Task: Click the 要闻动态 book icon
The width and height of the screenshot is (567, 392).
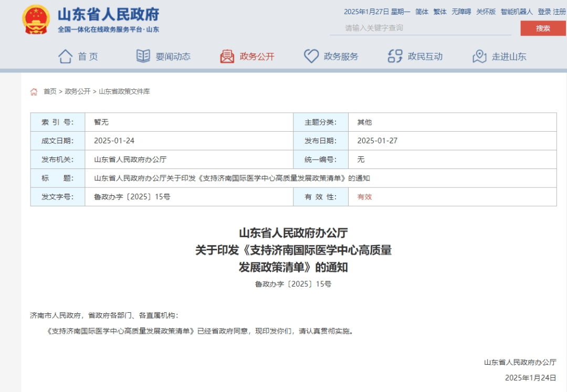Action: (142, 56)
